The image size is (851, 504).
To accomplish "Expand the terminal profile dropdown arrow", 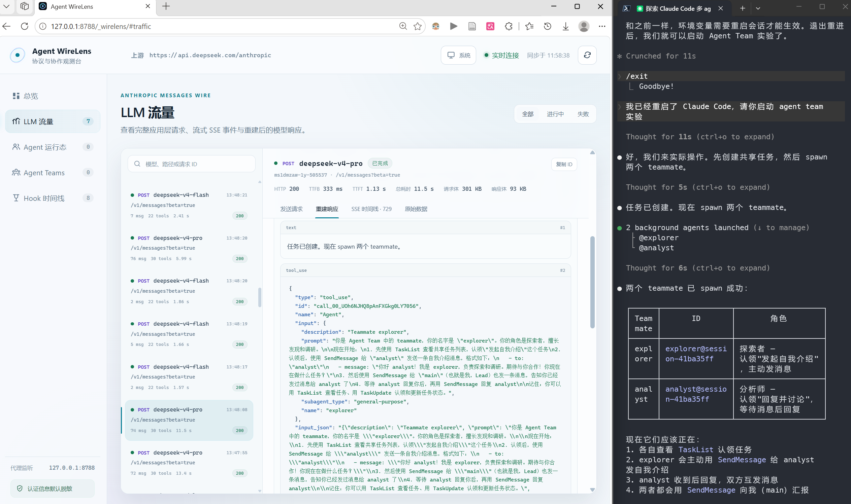I will click(758, 8).
